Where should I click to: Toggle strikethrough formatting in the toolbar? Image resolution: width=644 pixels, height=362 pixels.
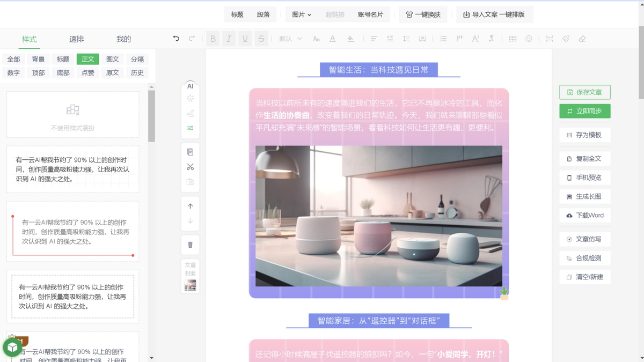pos(261,39)
